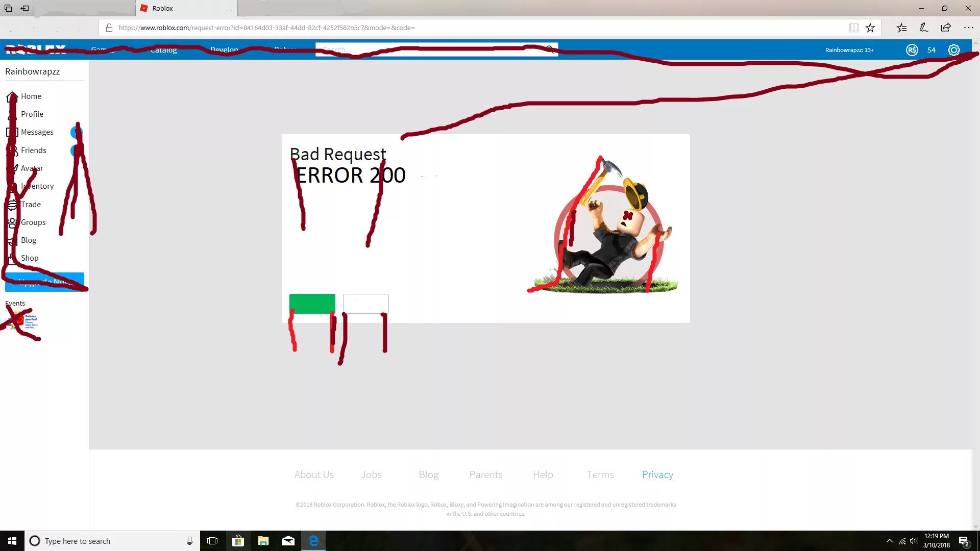Image resolution: width=980 pixels, height=551 pixels.
Task: Click the Robux balance indicator
Action: 922,50
